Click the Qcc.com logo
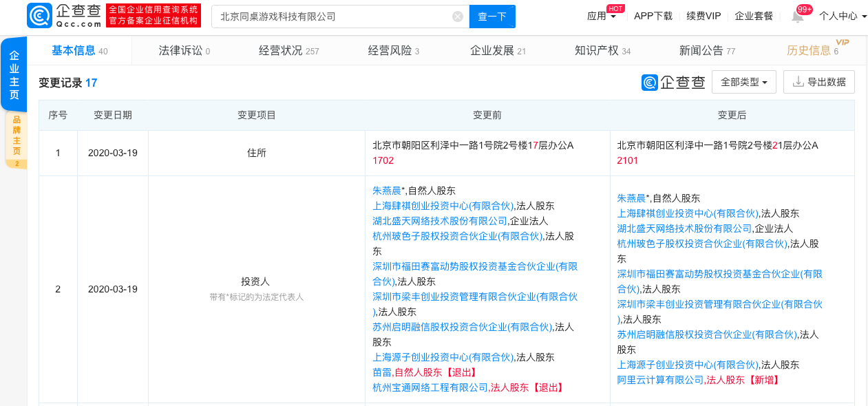This screenshot has width=868, height=406. coord(65,16)
